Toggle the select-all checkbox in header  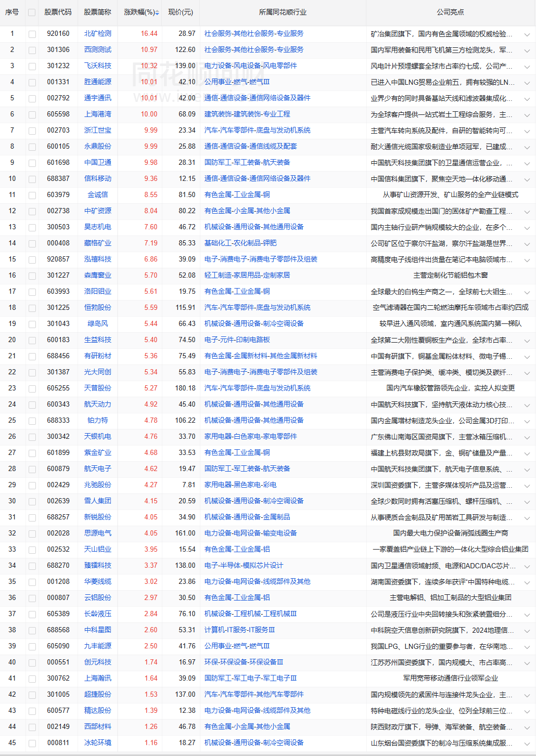pos(32,12)
